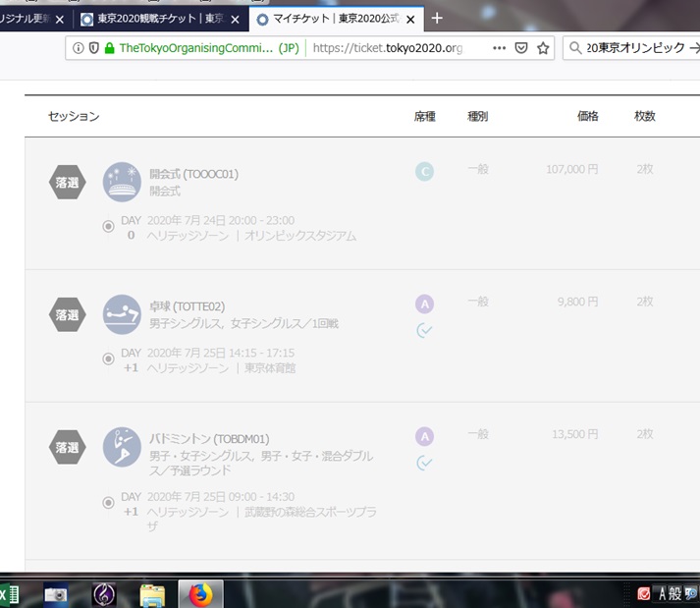Click the バドミントン (TOBDM01) session title
The image size is (700, 608).
tap(209, 439)
